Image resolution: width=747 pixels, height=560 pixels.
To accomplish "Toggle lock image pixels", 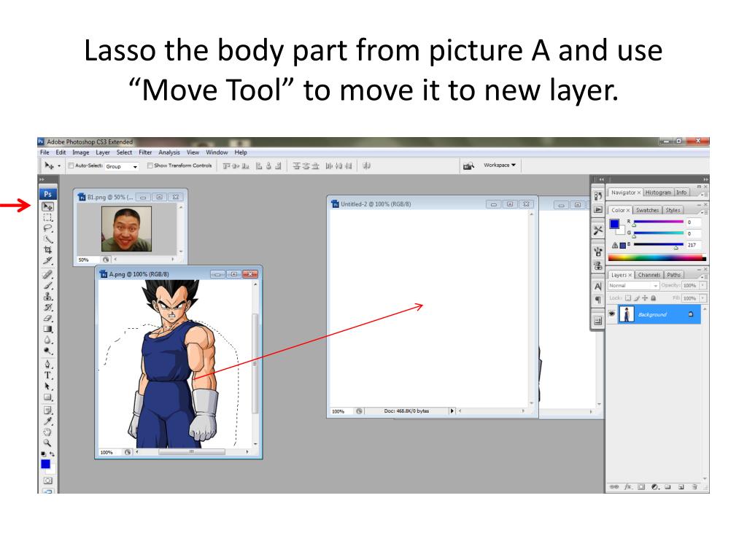I will tap(636, 298).
